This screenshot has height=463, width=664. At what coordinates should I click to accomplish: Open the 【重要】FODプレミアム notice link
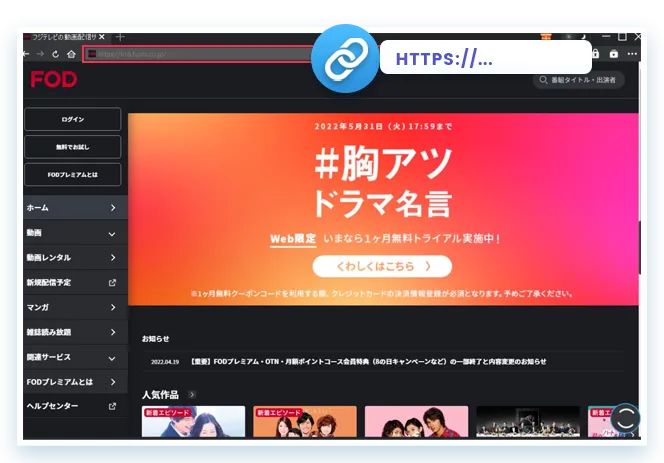(x=368, y=362)
